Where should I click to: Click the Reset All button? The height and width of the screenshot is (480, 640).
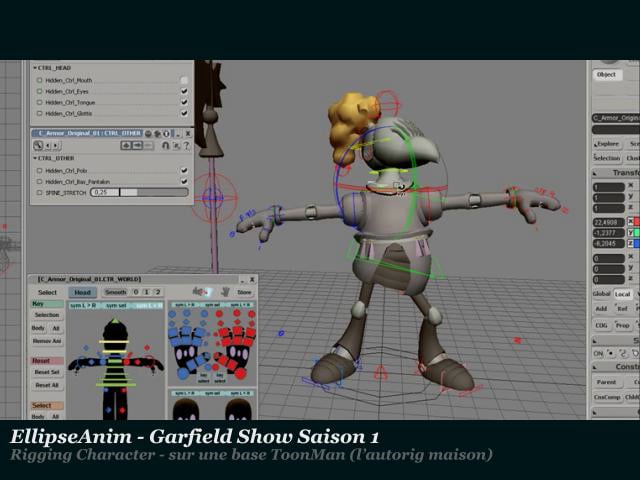click(47, 385)
